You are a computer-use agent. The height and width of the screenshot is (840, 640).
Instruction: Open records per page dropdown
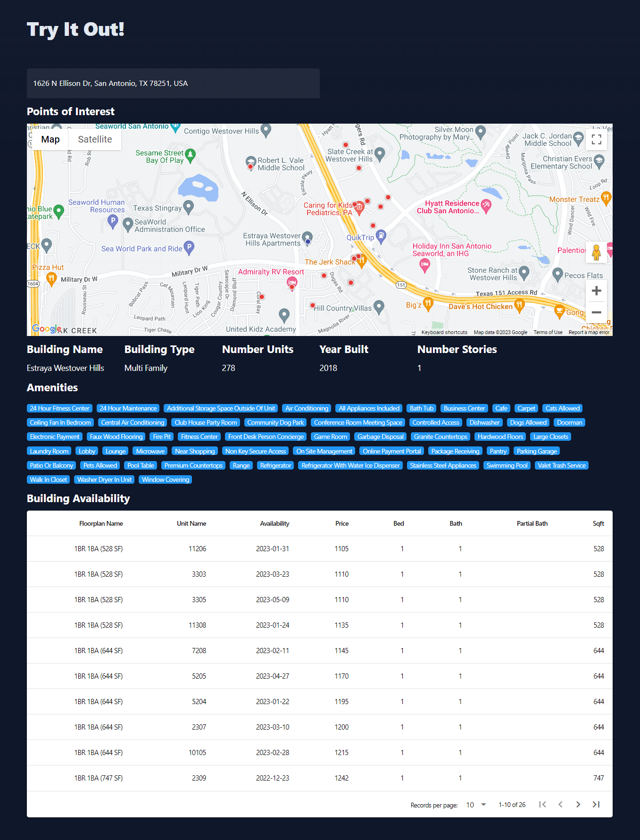pyautogui.click(x=476, y=805)
